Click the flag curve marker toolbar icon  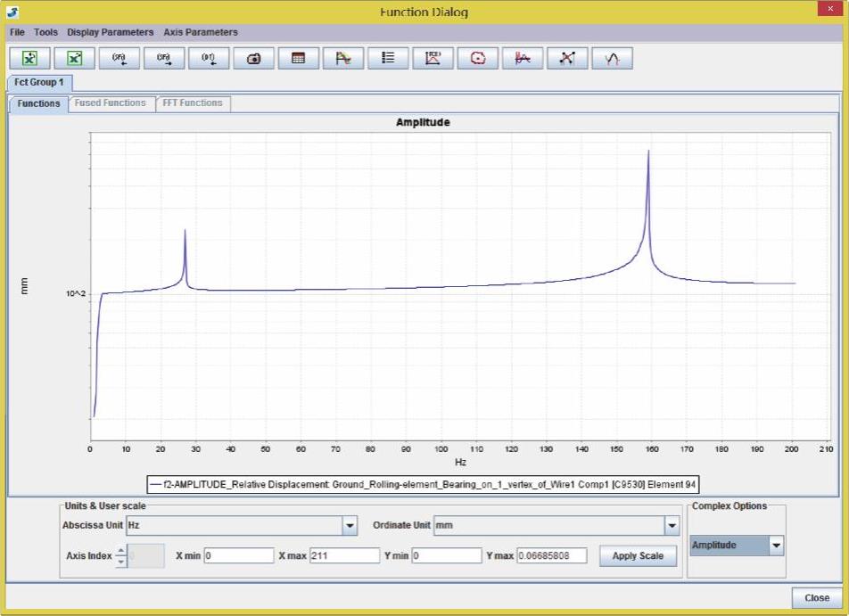(343, 58)
